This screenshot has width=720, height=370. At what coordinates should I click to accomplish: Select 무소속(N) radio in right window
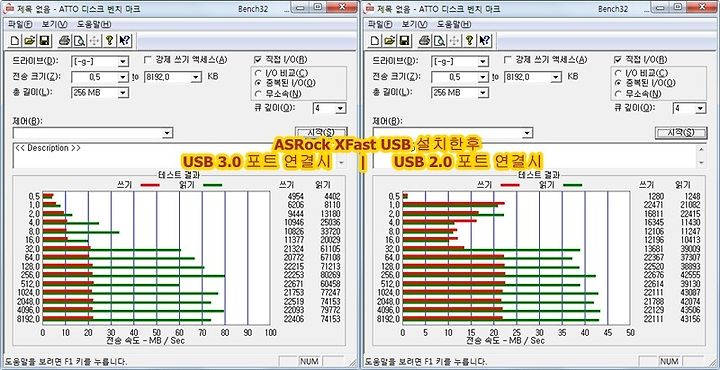[618, 94]
